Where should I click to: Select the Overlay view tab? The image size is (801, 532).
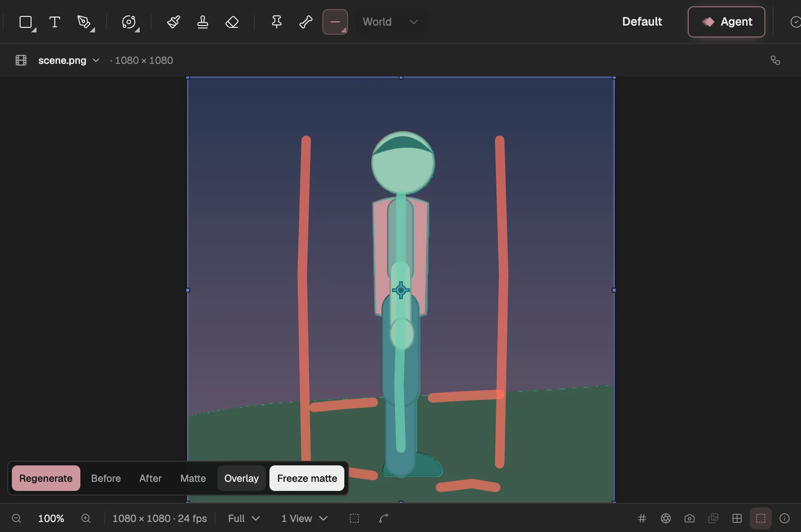pyautogui.click(x=242, y=478)
